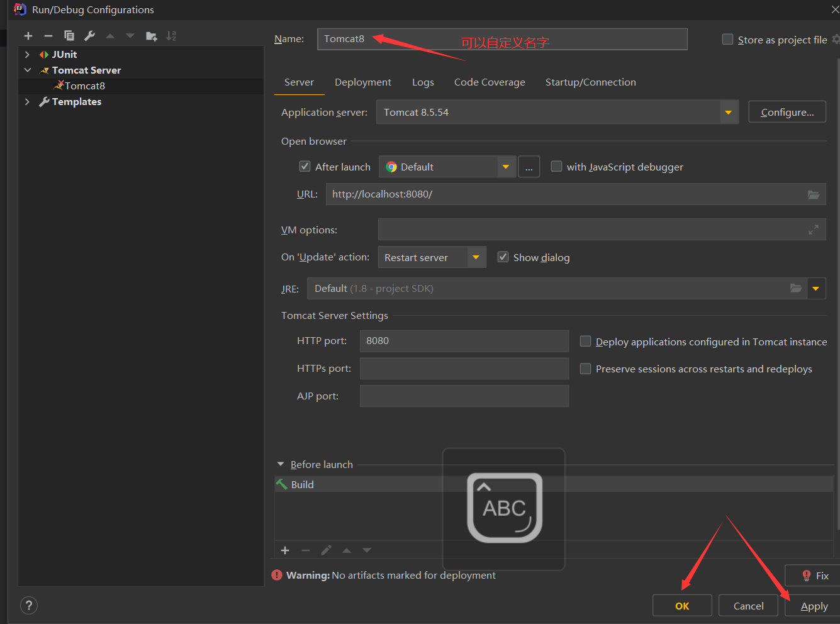Open JRE dropdown arrow
The width and height of the screenshot is (840, 624).
click(816, 289)
